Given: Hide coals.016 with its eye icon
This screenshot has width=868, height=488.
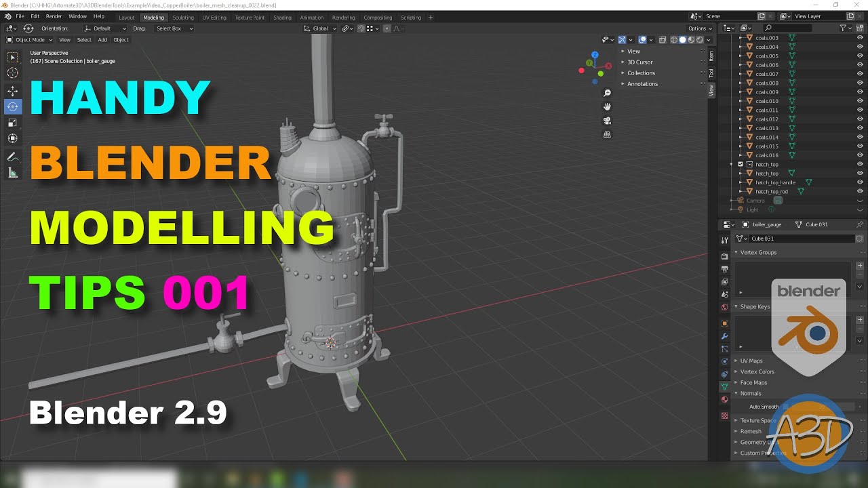Looking at the screenshot, I should tap(860, 155).
